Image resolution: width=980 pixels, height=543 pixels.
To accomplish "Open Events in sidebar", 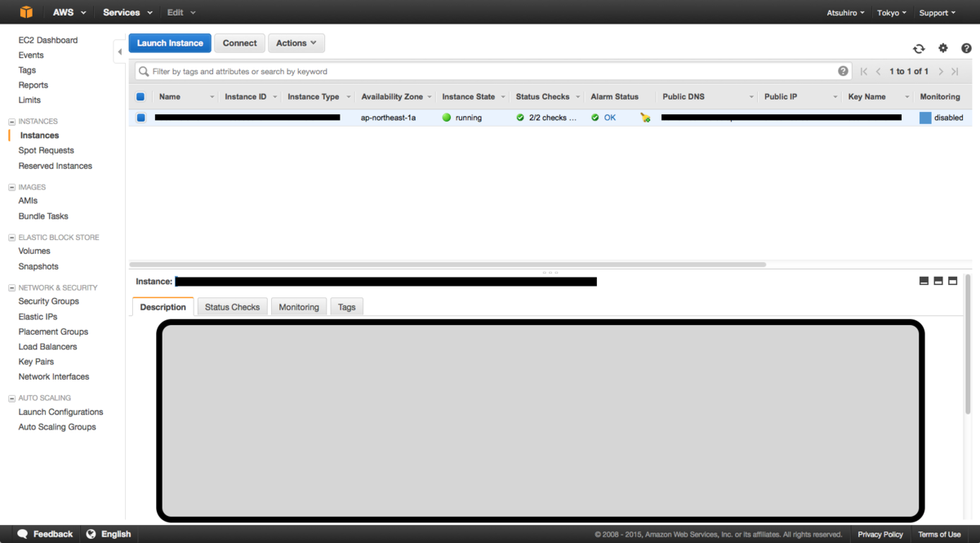I will (31, 55).
